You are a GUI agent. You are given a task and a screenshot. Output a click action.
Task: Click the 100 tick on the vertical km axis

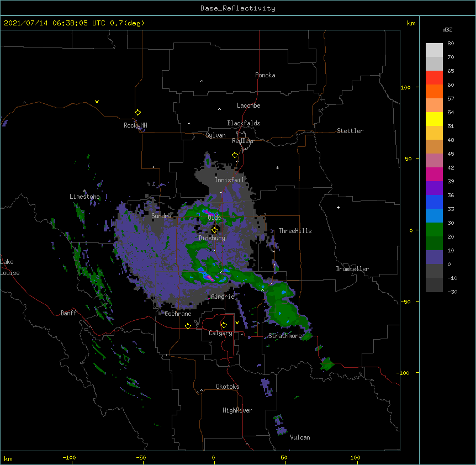pos(405,87)
